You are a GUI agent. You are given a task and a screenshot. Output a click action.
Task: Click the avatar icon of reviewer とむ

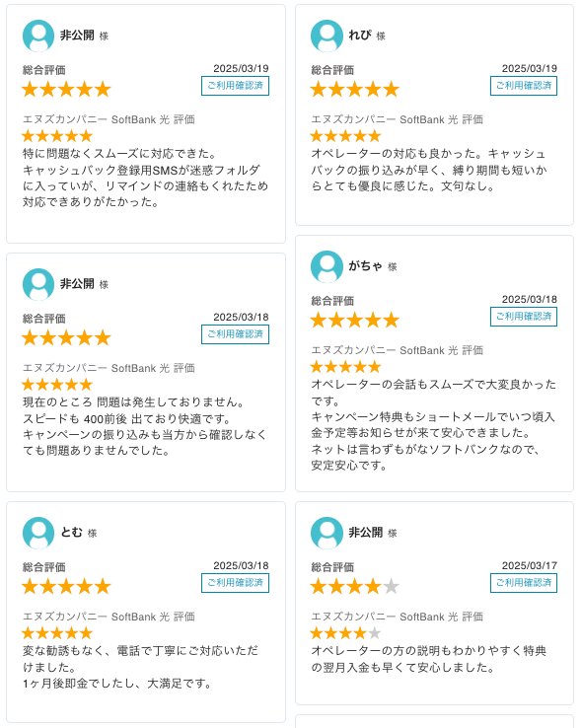pos(38,533)
